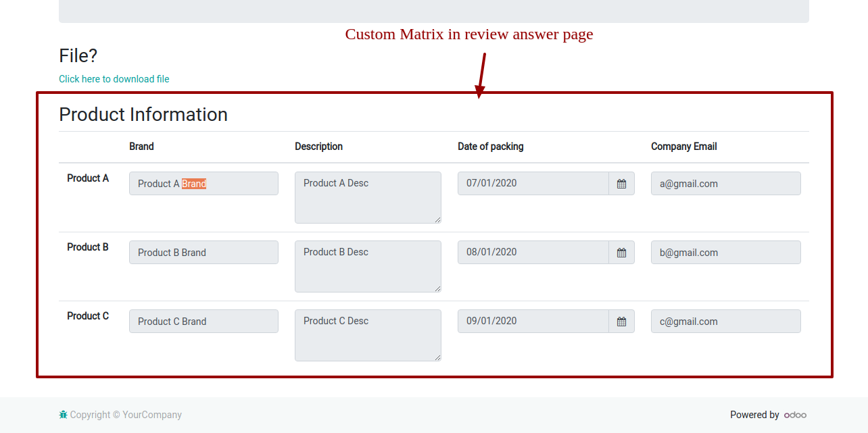Click 'Click here to download file' link

point(114,79)
